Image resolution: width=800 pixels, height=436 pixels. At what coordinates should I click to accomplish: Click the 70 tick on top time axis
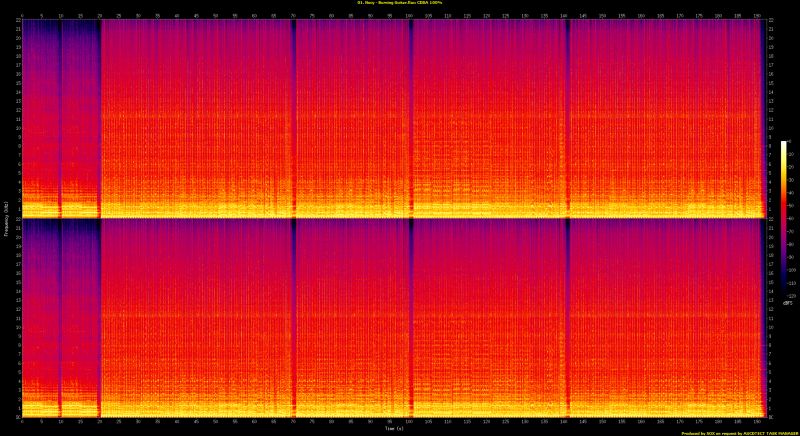(293, 15)
